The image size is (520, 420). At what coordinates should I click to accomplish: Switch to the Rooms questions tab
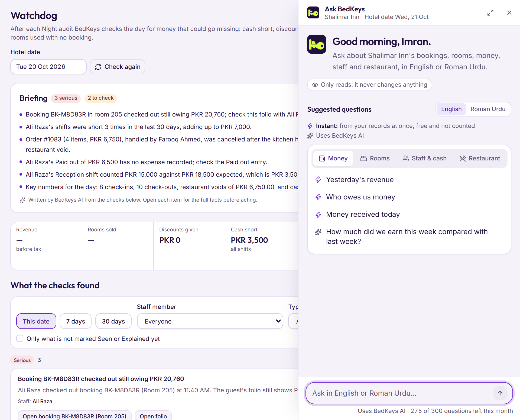point(375,159)
